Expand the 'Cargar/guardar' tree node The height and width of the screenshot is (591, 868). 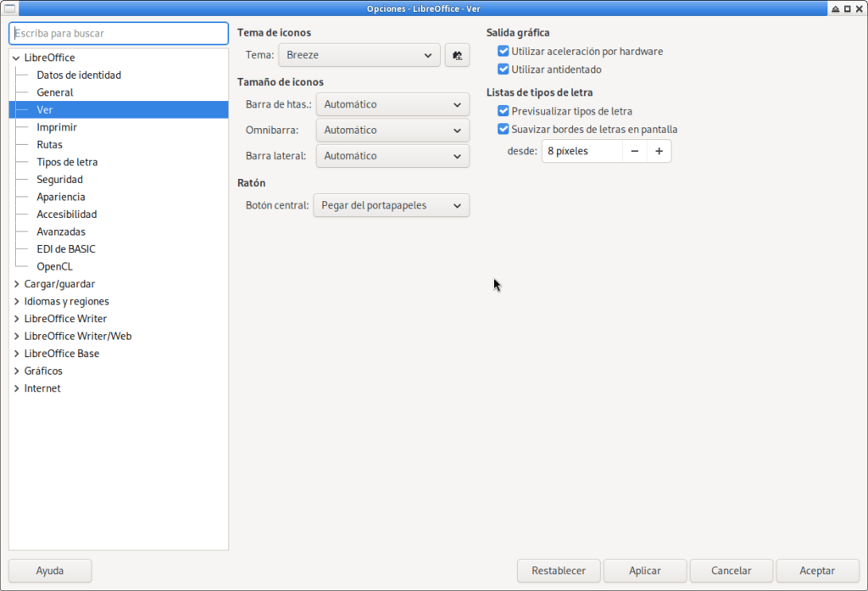click(x=17, y=284)
